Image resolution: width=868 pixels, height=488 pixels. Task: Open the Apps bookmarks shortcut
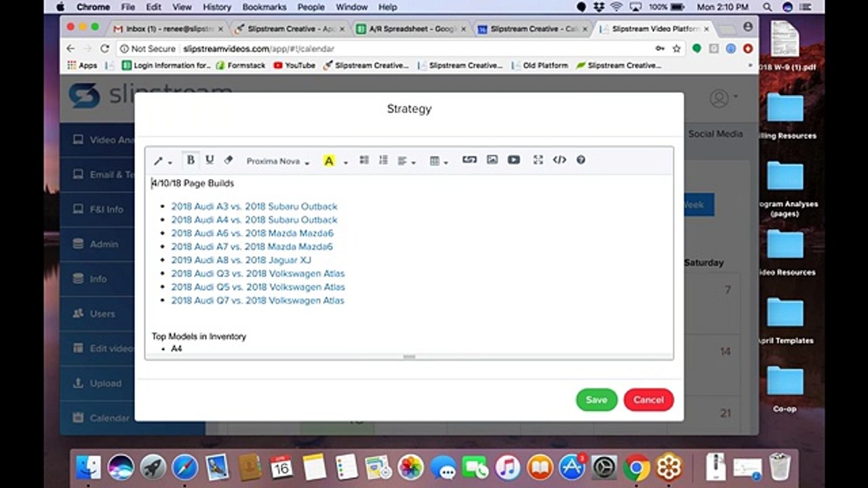click(82, 66)
